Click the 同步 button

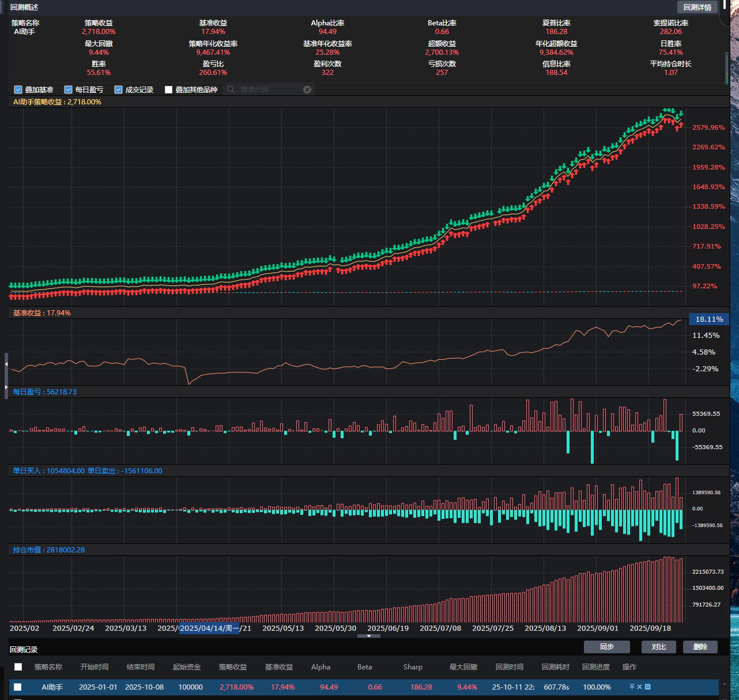(606, 646)
